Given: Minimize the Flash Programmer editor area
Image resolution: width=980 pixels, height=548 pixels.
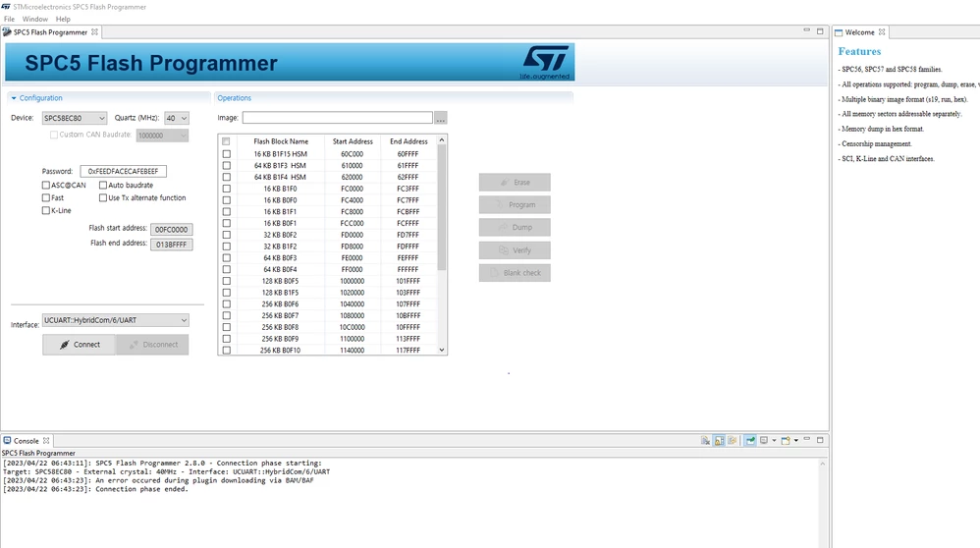Looking at the screenshot, I should pos(806,30).
